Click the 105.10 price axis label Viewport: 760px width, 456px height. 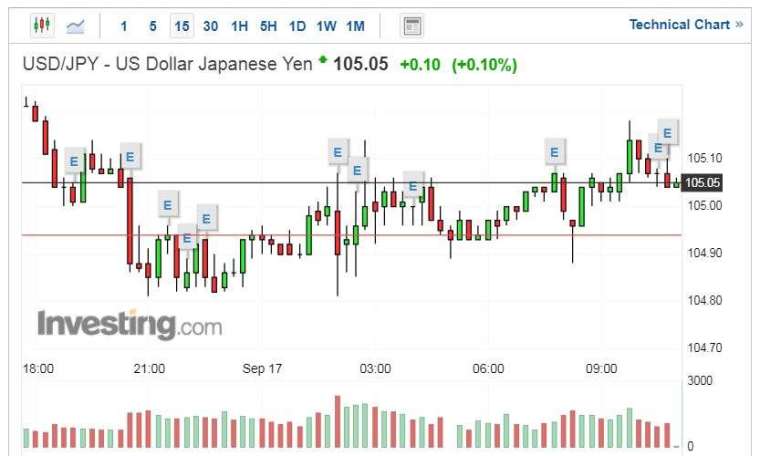(704, 158)
